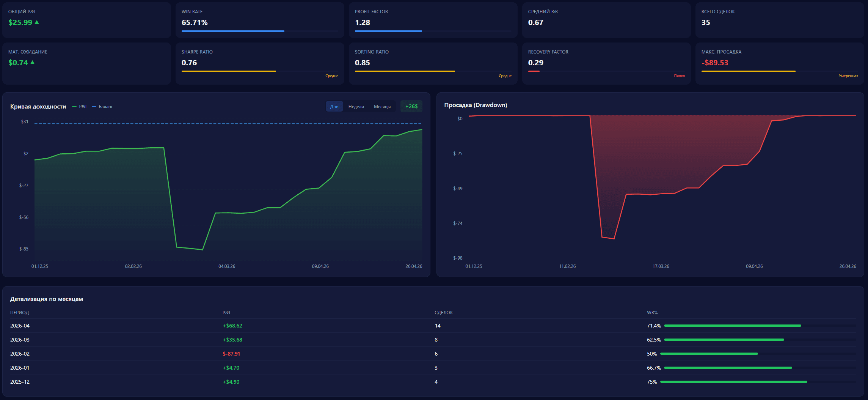Click the 11.02.26 date on drawdown chart axis
868x400 pixels.
(x=567, y=266)
